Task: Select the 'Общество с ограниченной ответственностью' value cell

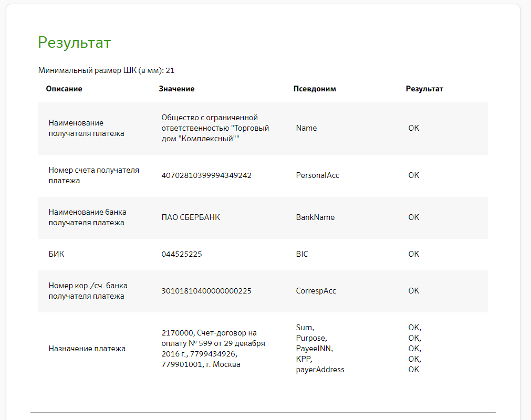Action: [x=215, y=128]
